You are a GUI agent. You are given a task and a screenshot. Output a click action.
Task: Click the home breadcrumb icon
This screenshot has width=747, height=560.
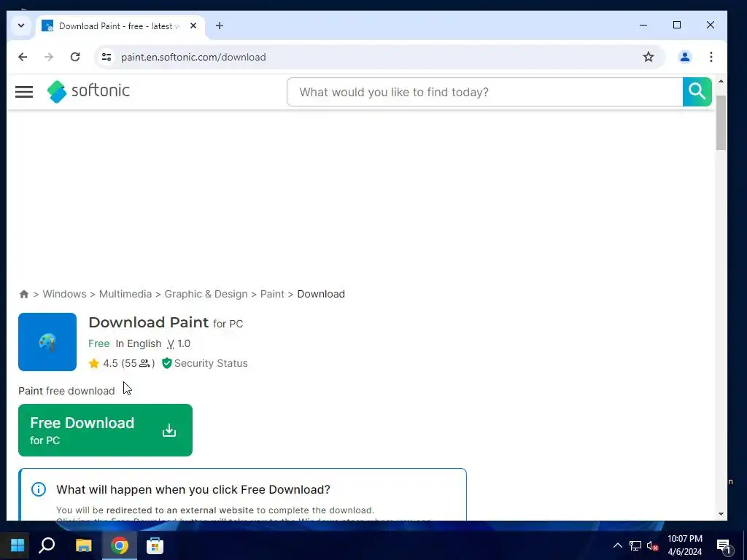click(24, 294)
